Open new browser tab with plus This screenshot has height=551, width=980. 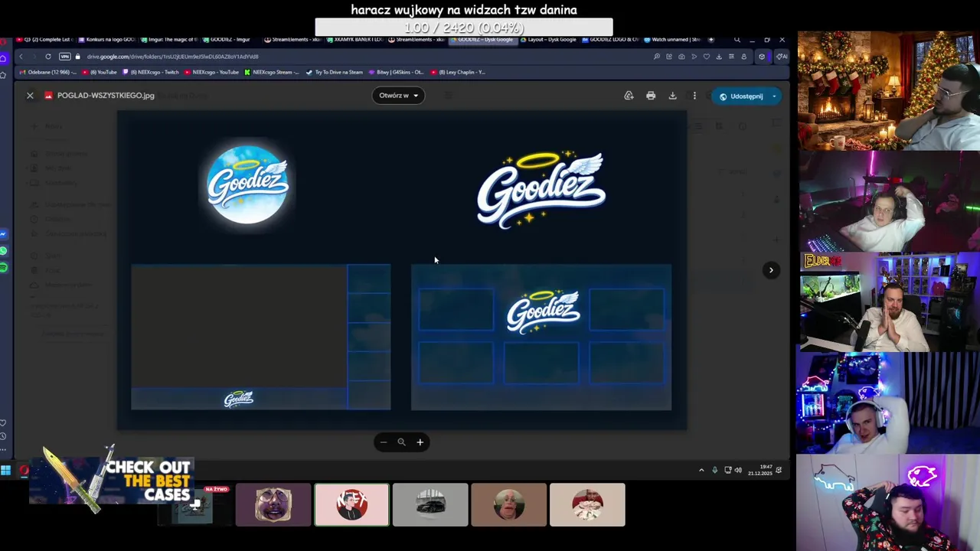(711, 39)
